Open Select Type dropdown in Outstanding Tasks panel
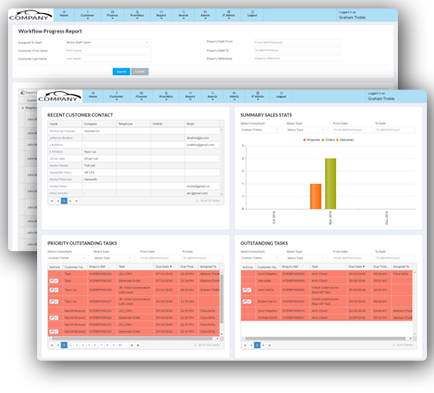This screenshot has height=393, width=434. point(306,258)
